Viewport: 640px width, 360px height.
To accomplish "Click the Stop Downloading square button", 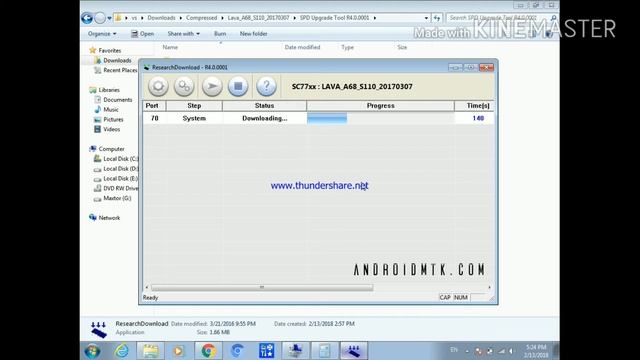I will point(238,86).
